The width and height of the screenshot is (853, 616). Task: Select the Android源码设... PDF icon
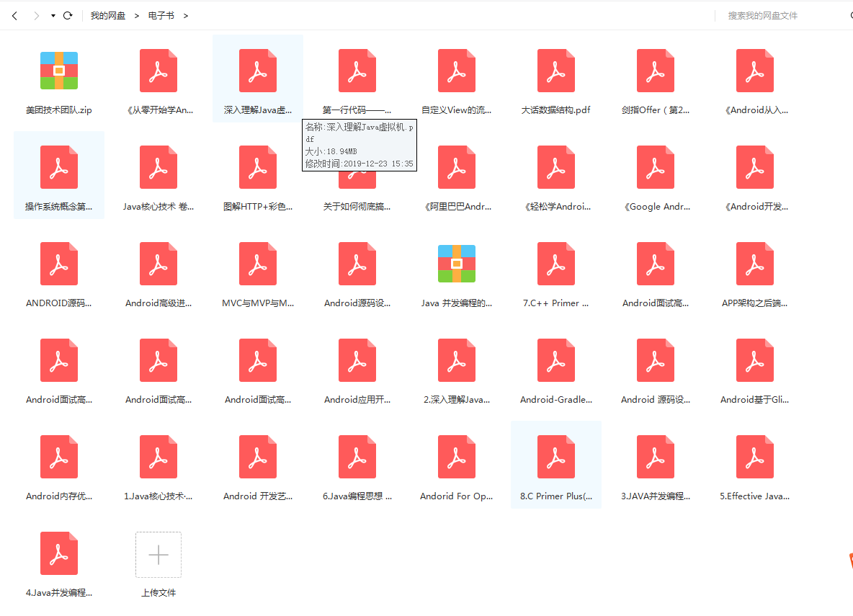(357, 264)
